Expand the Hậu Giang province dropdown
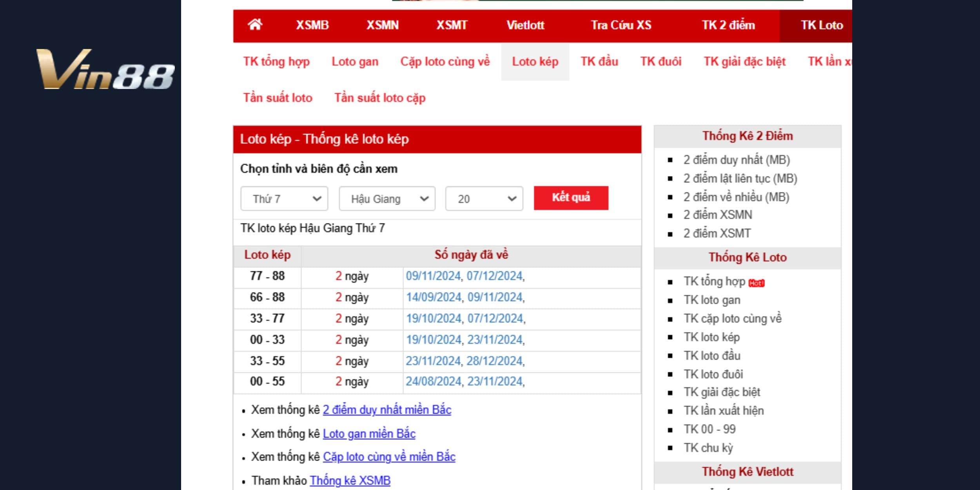The image size is (980, 490). click(387, 199)
